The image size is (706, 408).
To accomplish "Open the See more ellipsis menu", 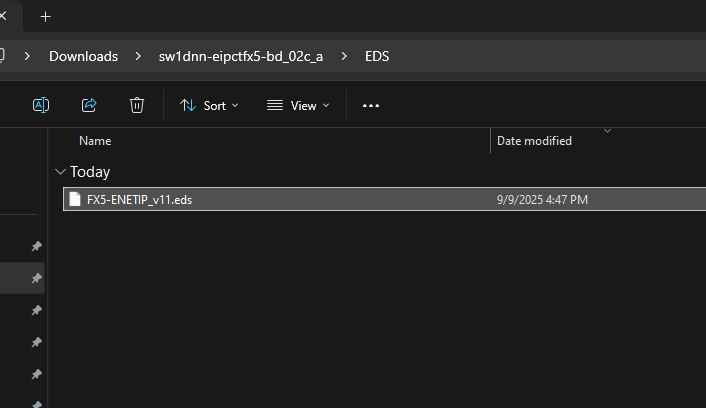I will point(371,105).
